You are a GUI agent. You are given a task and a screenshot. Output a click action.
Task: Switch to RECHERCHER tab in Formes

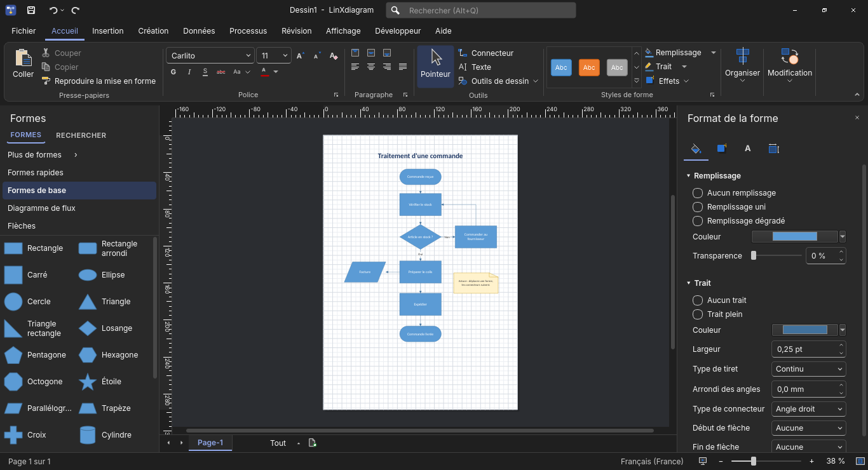coord(81,135)
